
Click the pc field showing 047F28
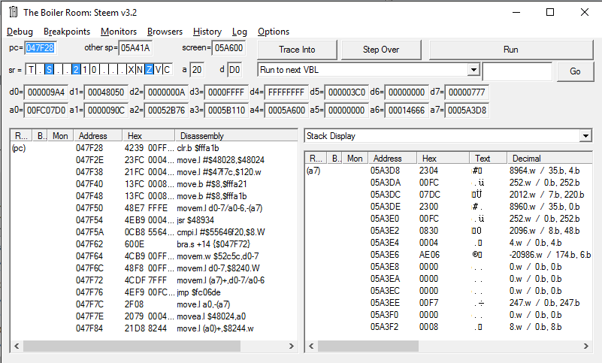(40, 48)
